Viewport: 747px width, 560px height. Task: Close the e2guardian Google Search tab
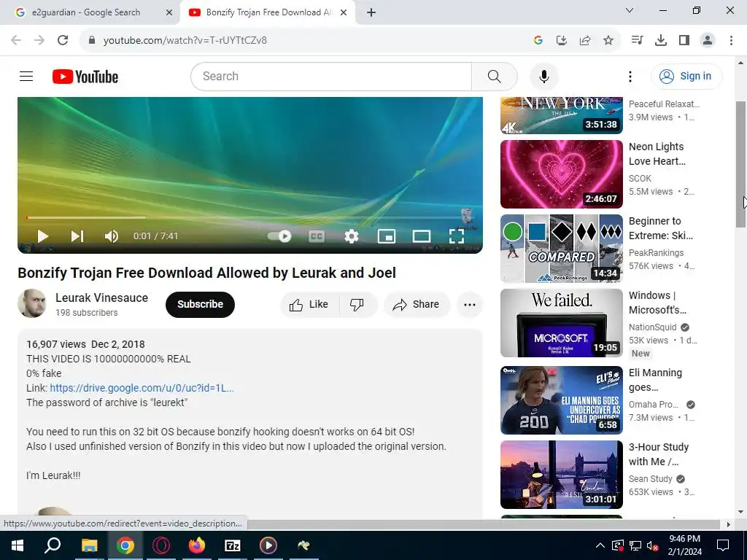coord(169,13)
